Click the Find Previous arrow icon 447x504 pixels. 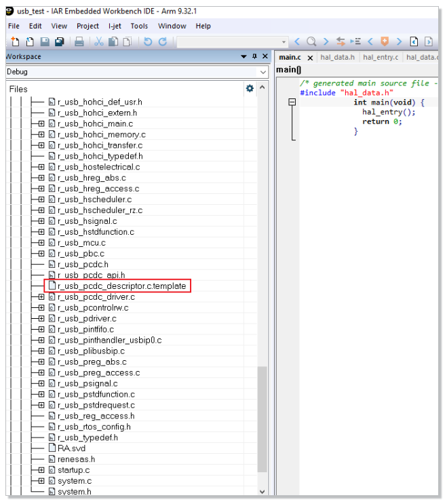[x=297, y=42]
